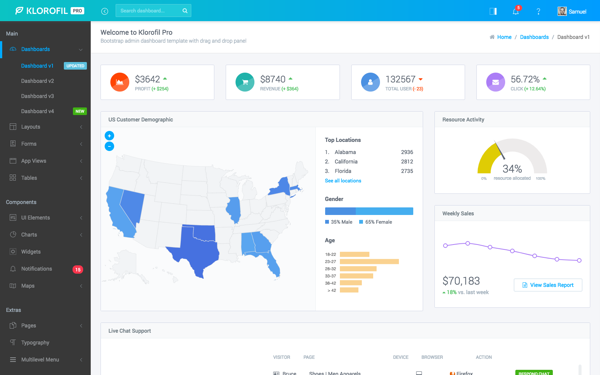Toggle the right sidebar panel icon
This screenshot has height=375, width=600.
[493, 11]
